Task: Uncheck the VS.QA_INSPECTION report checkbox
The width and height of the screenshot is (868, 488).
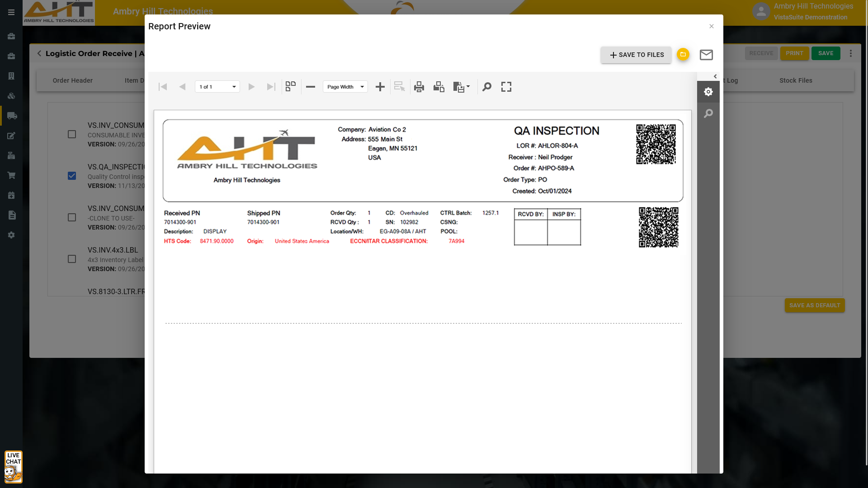Action: pos(72,176)
